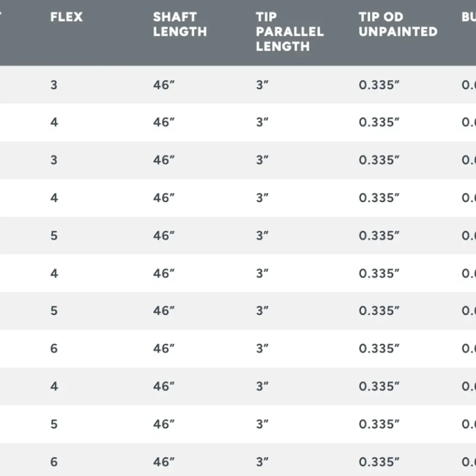
Task: Select shaft length 46" in first row
Action: point(164,85)
